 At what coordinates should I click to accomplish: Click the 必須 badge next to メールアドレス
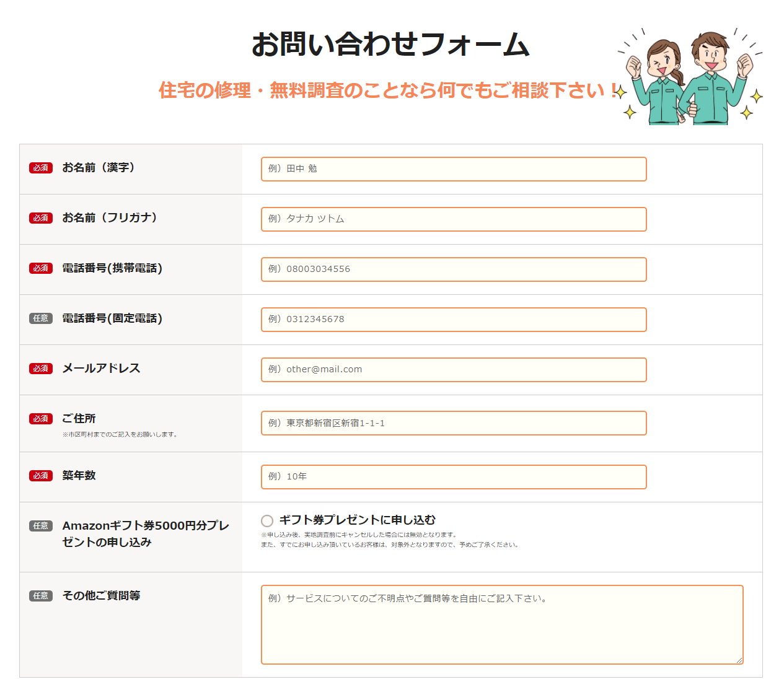pos(41,369)
